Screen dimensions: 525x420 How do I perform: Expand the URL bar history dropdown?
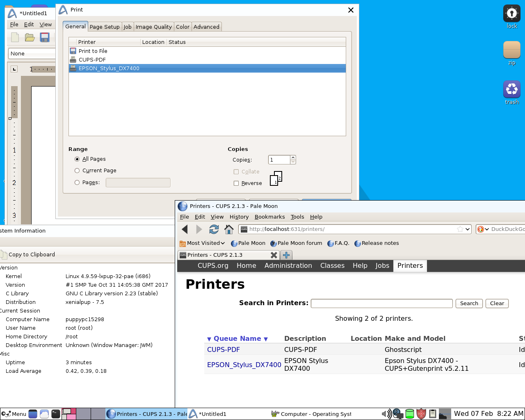pos(467,229)
